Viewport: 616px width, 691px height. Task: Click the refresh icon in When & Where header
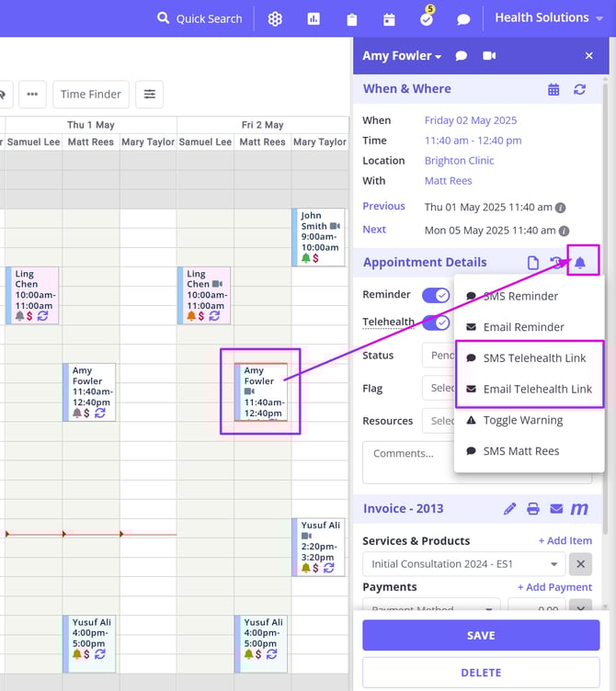[579, 89]
